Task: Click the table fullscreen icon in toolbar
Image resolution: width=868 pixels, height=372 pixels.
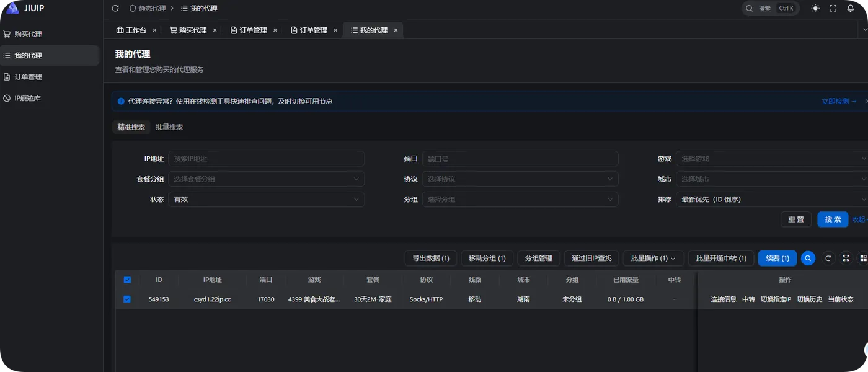Action: 846,258
